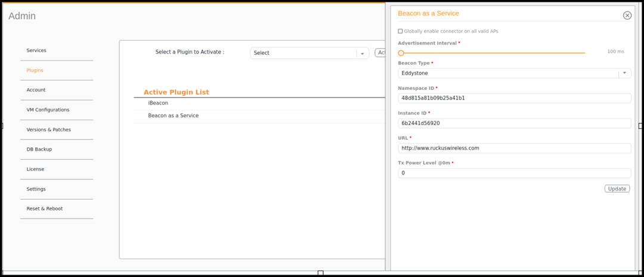The height and width of the screenshot is (277, 644).
Task: Click the 100 ms interval value
Action: (x=615, y=51)
